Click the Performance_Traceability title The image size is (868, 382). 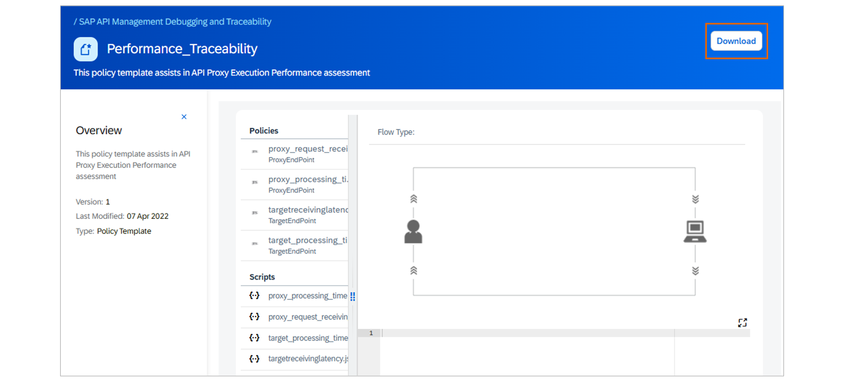[182, 49]
